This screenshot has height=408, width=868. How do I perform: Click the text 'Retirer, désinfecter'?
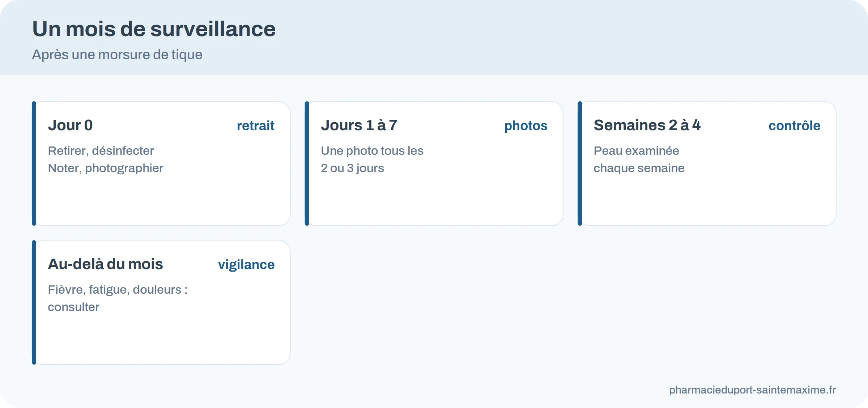[x=101, y=150]
